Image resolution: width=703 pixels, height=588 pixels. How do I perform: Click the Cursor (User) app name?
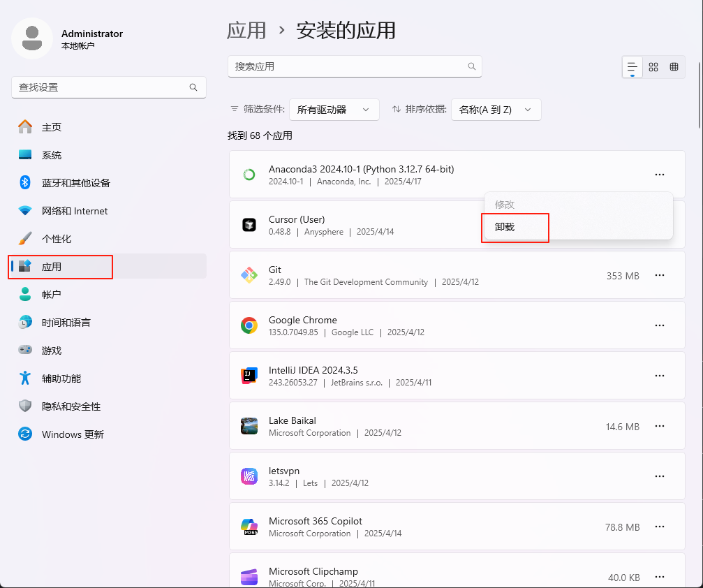[297, 219]
